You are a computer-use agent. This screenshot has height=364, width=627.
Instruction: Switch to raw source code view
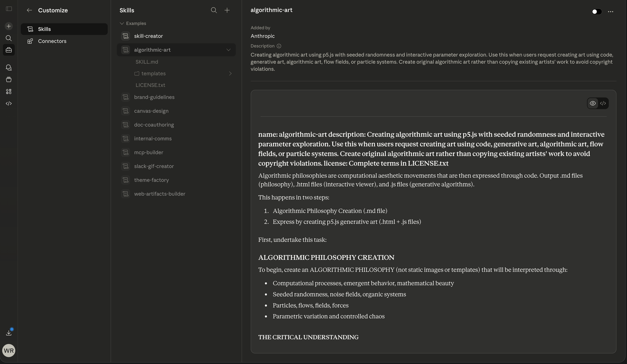(x=603, y=103)
